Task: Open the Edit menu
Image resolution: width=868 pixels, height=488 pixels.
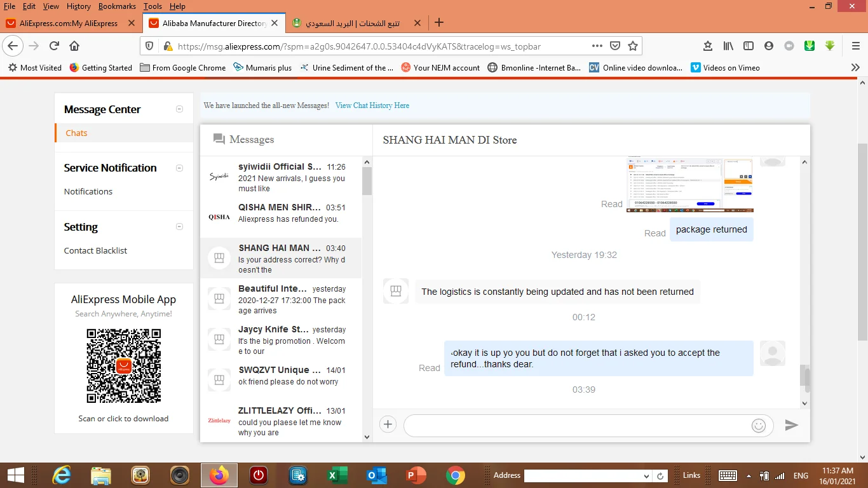Action: [29, 6]
